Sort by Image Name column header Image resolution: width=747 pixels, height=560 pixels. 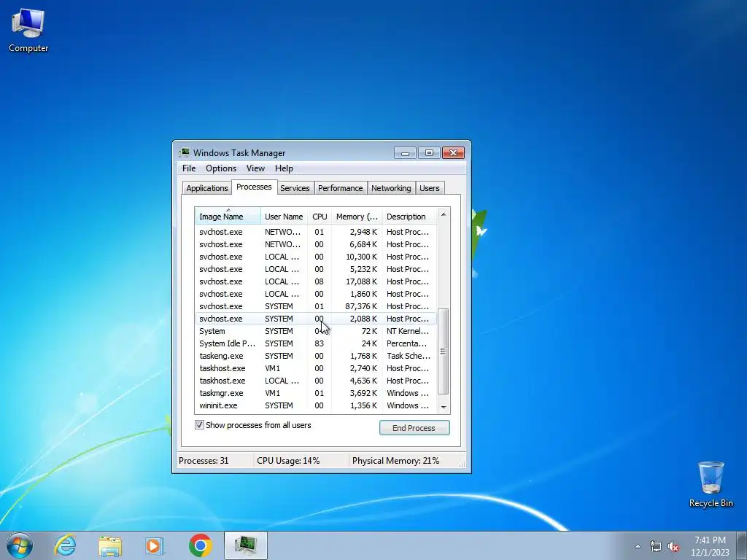click(x=228, y=217)
